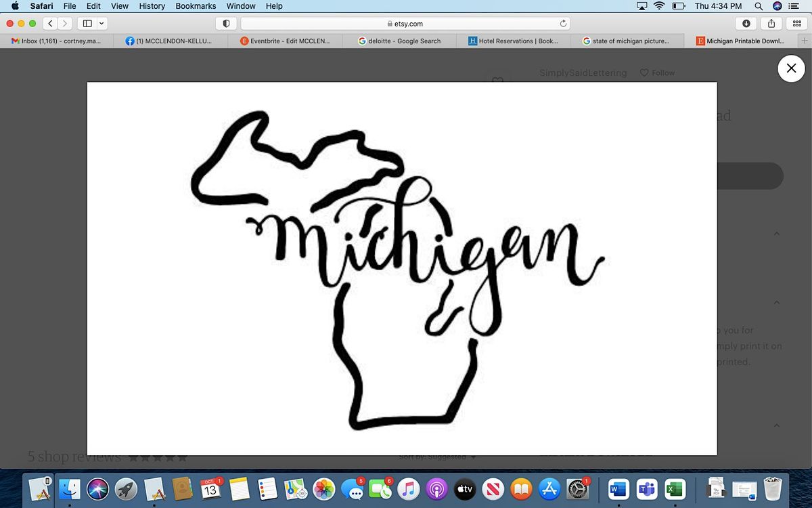Toggle the Safari sidebar
The image size is (812, 508).
point(87,22)
